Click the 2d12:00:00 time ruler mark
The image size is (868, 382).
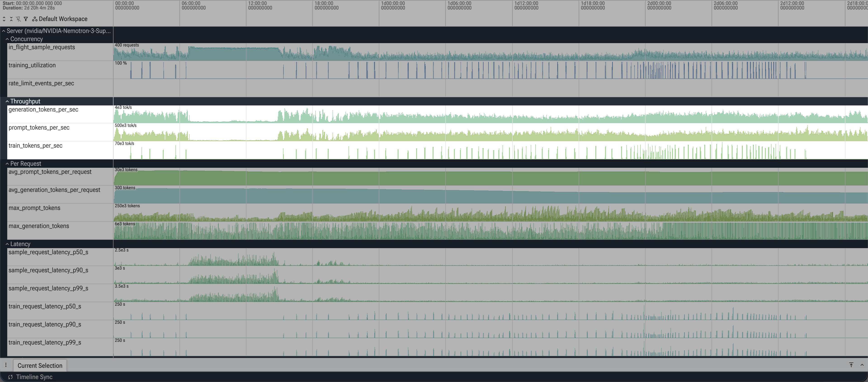(792, 5)
